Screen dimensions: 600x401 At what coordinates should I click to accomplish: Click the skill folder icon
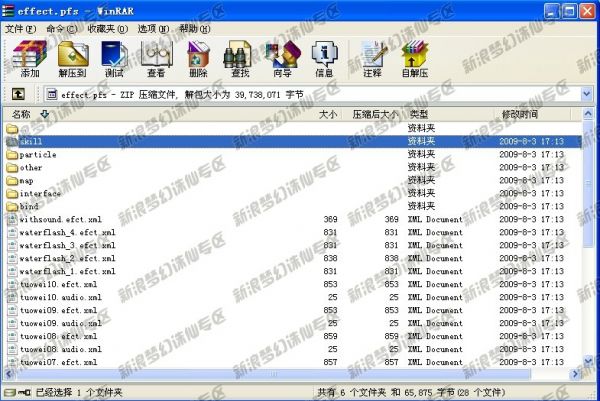pos(12,142)
